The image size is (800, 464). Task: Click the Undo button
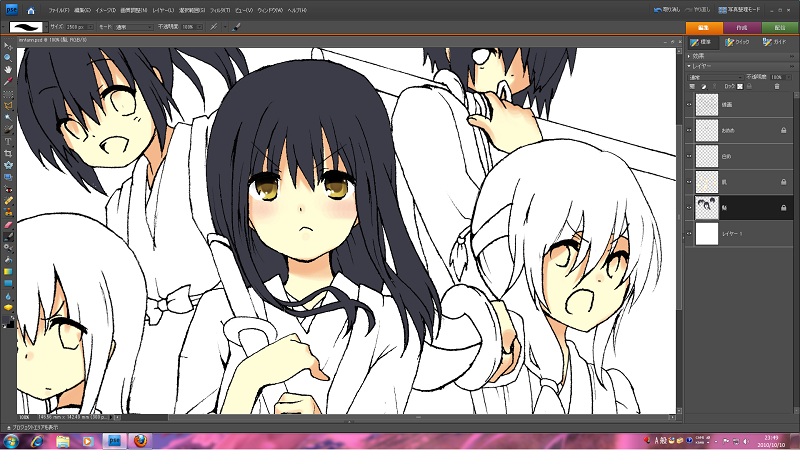(667, 10)
